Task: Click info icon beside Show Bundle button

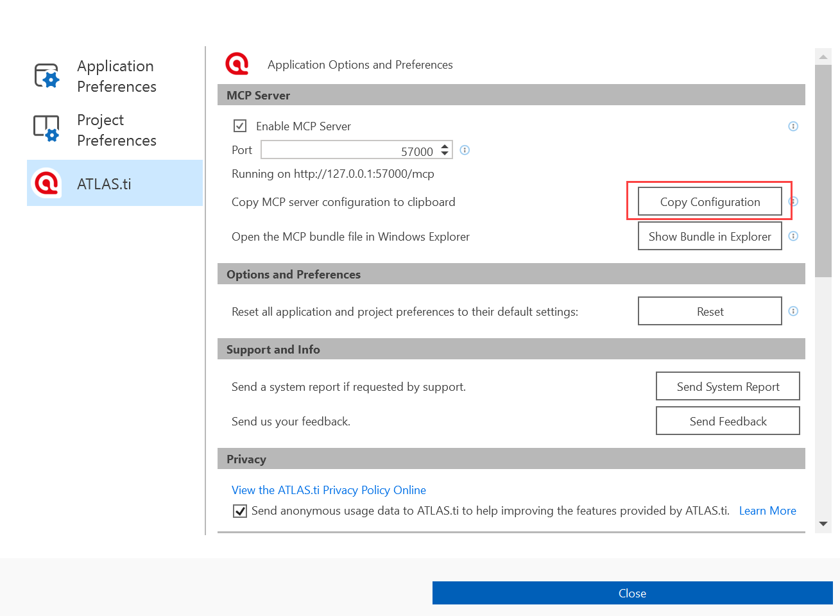Action: (x=793, y=236)
